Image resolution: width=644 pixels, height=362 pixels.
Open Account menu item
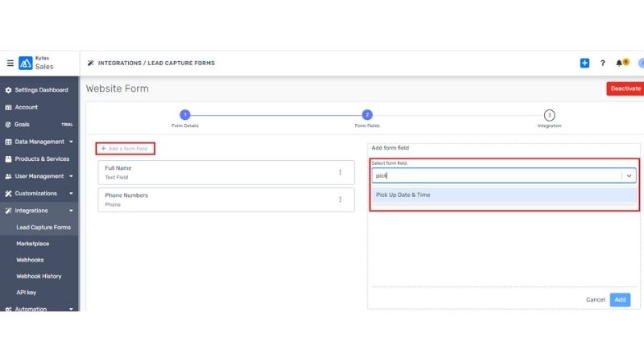pos(27,107)
